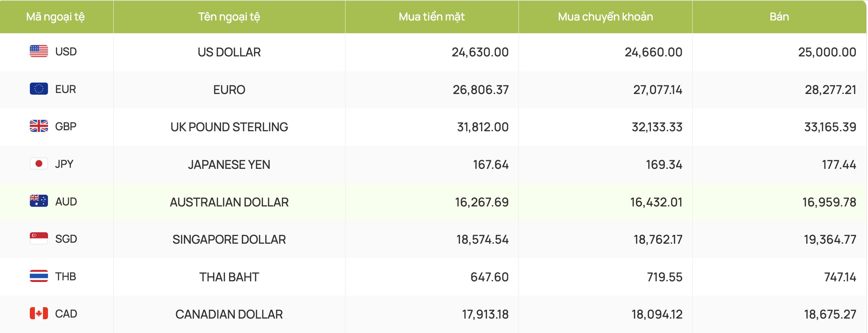This screenshot has height=333, width=868.
Task: Click the JPY transfer rate 169.34
Action: [x=664, y=164]
